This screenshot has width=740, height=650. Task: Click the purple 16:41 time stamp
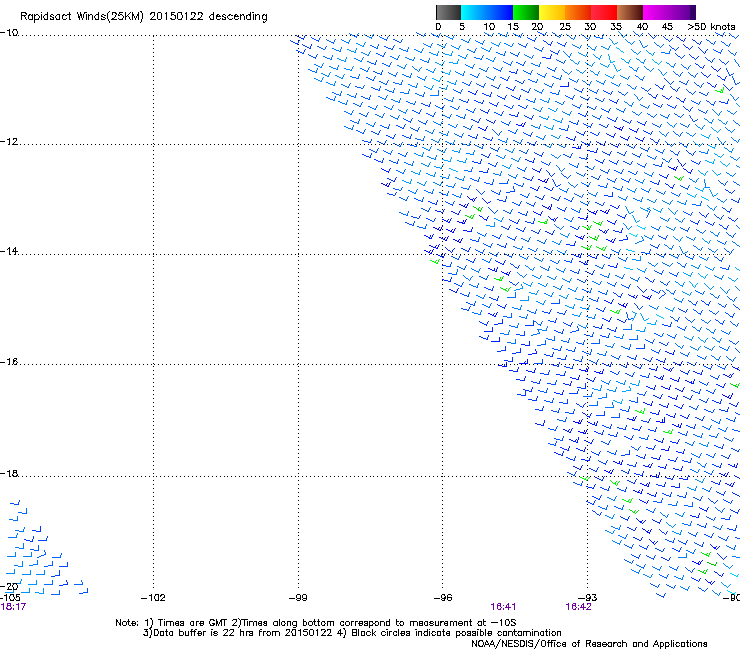[503, 607]
